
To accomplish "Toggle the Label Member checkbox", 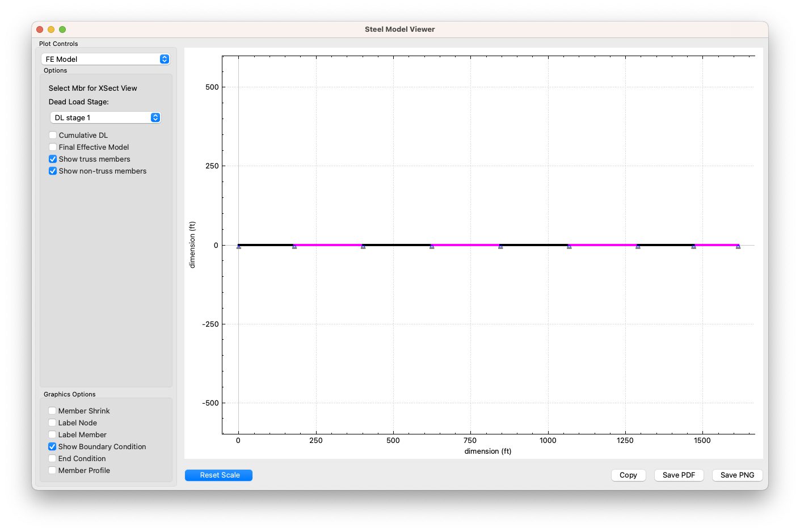I will pyautogui.click(x=52, y=434).
